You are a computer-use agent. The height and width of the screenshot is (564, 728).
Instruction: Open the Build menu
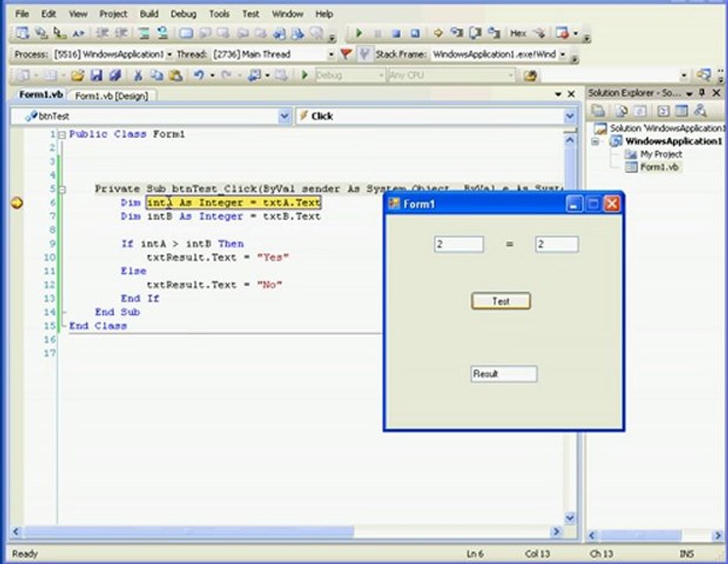coord(149,14)
